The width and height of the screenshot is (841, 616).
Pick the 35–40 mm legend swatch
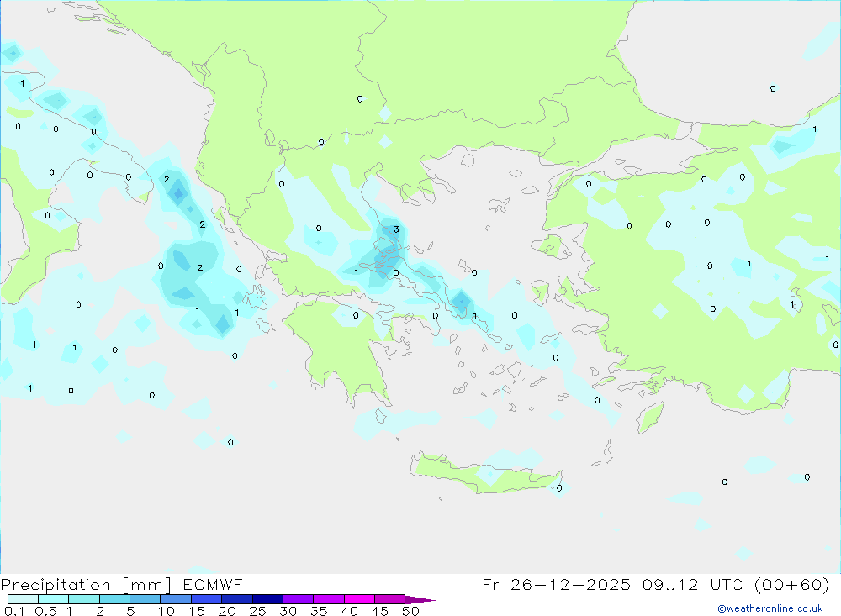point(328,599)
